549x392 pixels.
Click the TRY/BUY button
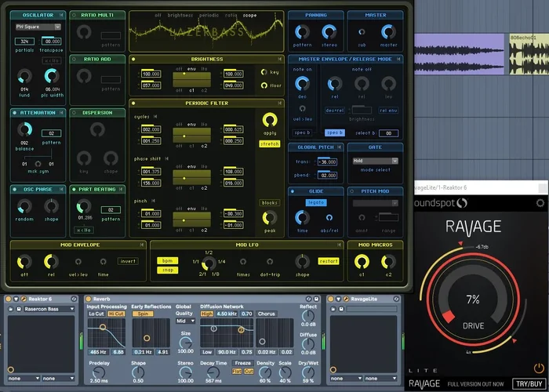528,384
